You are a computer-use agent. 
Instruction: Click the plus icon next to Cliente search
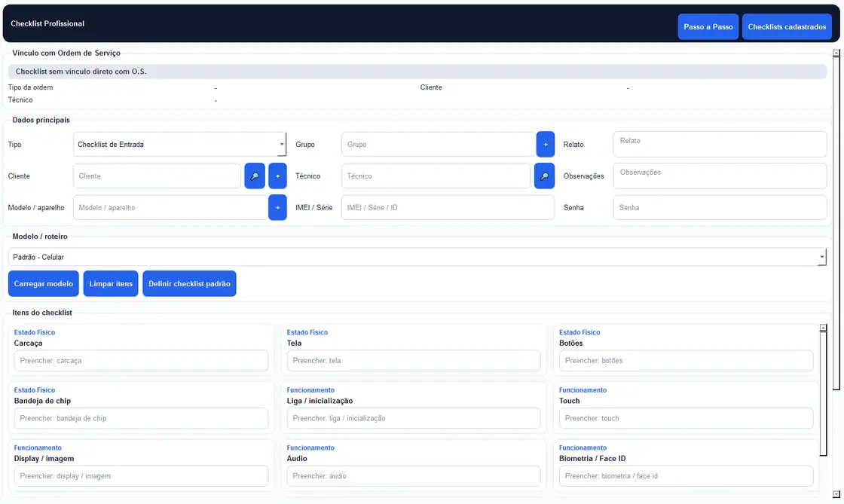[278, 176]
